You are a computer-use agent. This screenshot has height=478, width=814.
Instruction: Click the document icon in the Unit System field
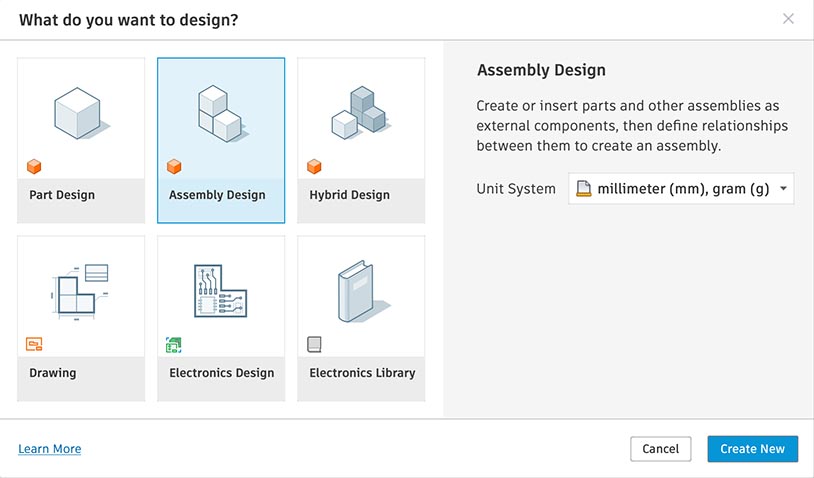(x=584, y=188)
